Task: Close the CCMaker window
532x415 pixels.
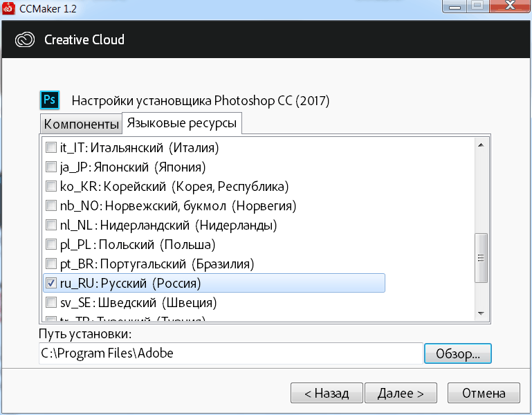Action: click(510, 6)
